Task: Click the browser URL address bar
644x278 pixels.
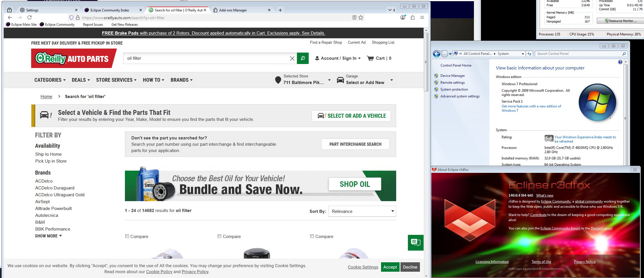Action: [216, 18]
